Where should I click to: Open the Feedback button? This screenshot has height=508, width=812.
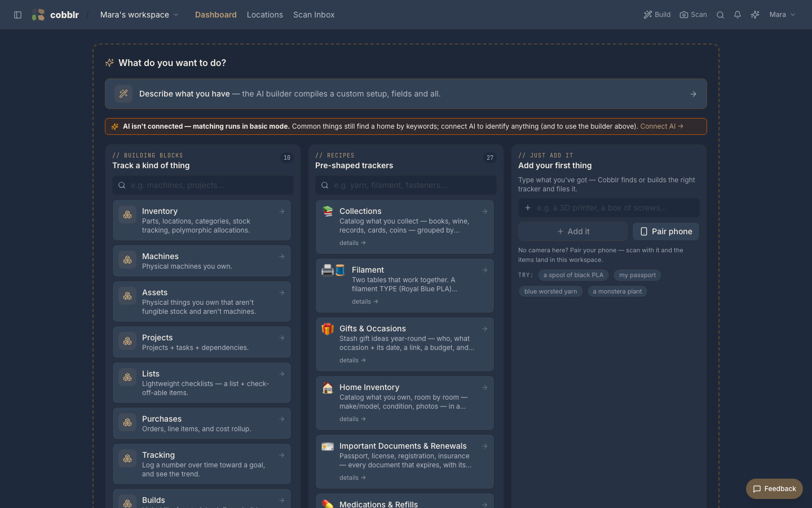coord(774,489)
